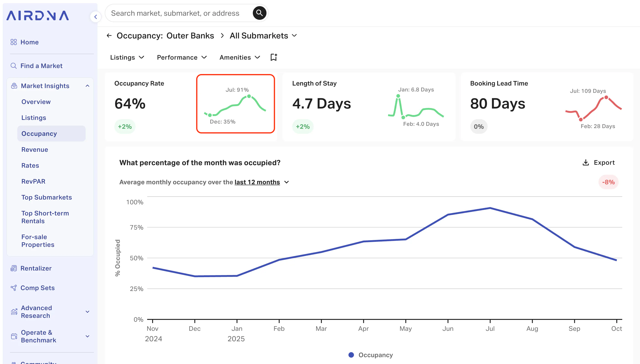Click the Comp Sets icon
Screen dimensions: 640x364
click(13, 288)
